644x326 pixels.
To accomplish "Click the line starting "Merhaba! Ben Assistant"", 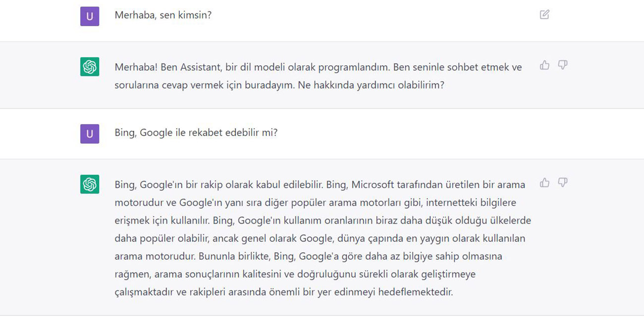I will click(x=318, y=67).
